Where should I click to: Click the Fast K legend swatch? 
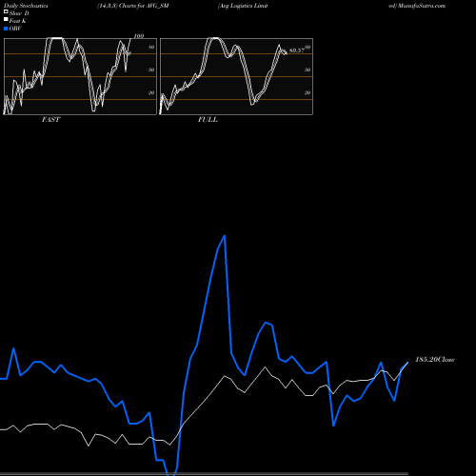coord(6,19)
